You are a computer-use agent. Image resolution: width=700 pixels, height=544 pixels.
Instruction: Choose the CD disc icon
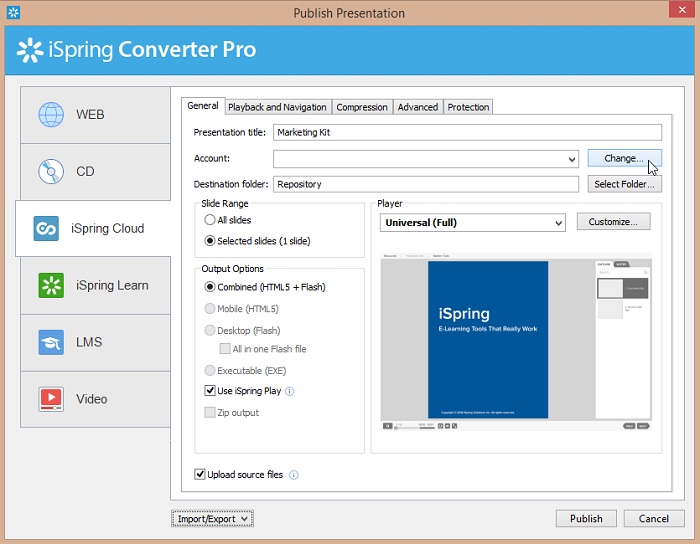coord(51,171)
